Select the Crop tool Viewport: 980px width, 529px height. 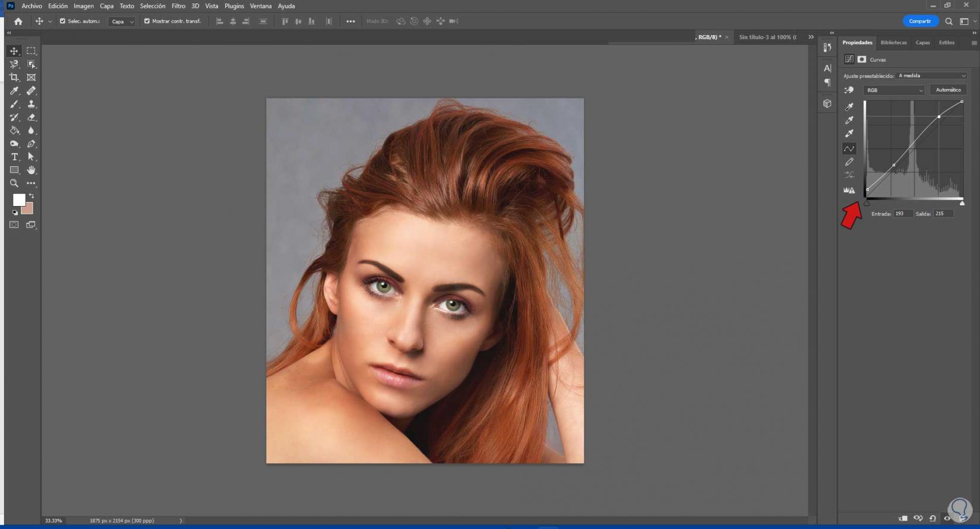[x=14, y=77]
